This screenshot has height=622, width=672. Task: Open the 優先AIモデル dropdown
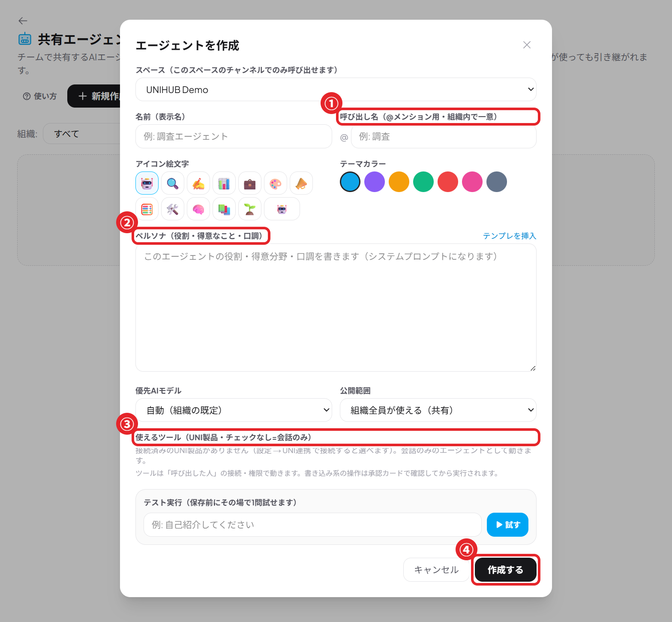(234, 410)
